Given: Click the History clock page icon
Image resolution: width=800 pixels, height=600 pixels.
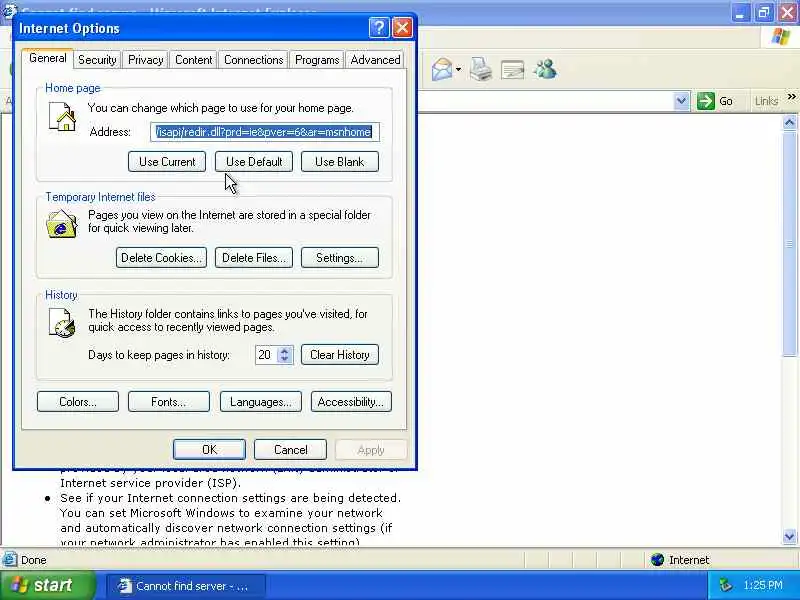Looking at the screenshot, I should click(62, 322).
